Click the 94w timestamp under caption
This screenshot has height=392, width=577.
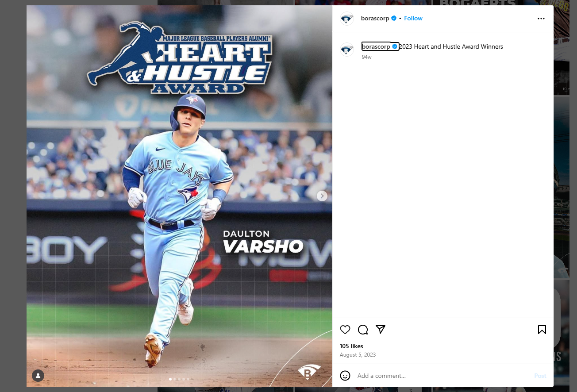point(366,57)
